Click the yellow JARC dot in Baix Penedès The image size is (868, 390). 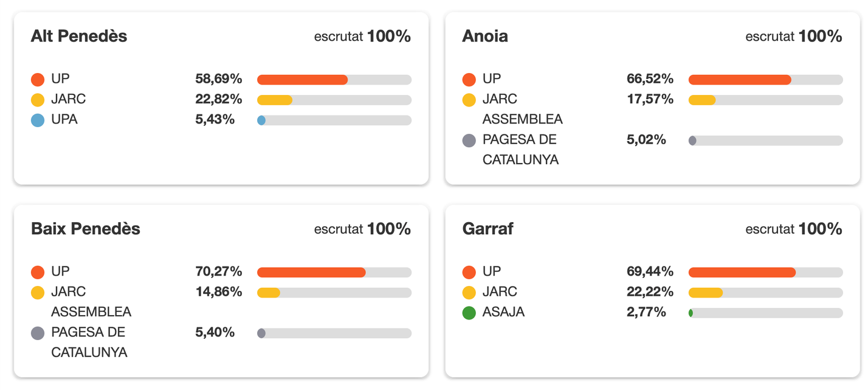(x=38, y=293)
